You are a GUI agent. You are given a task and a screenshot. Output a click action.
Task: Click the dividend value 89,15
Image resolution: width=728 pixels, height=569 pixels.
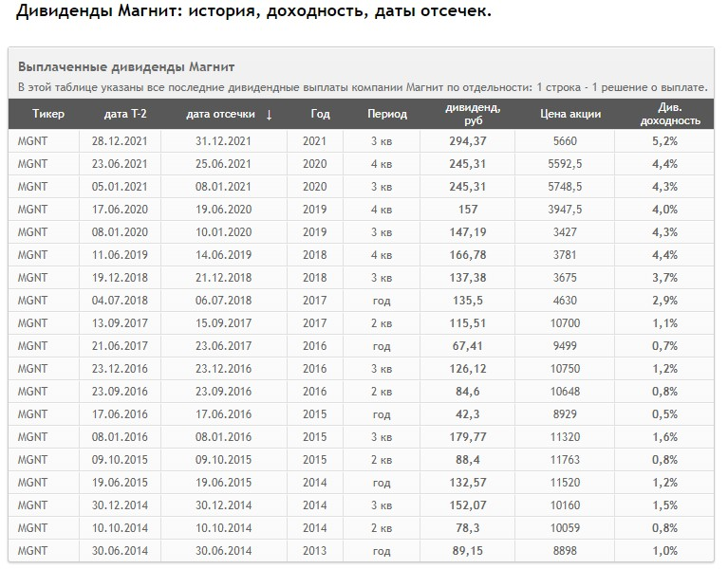point(468,550)
